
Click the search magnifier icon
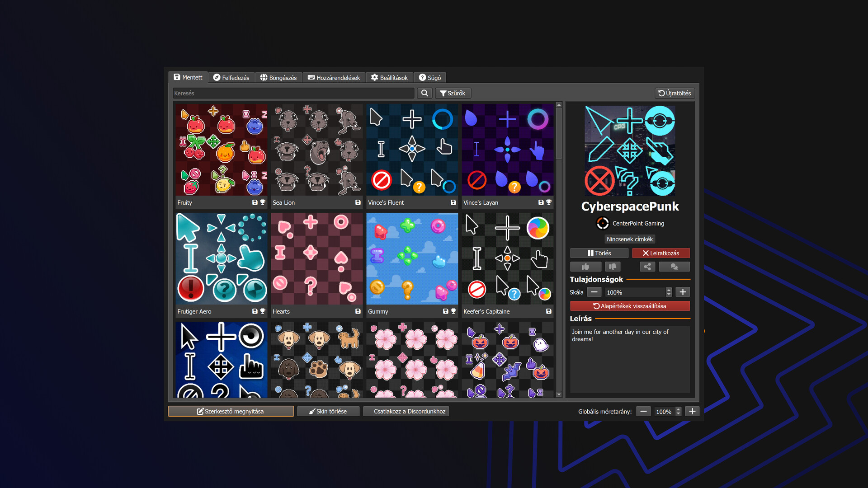point(425,93)
